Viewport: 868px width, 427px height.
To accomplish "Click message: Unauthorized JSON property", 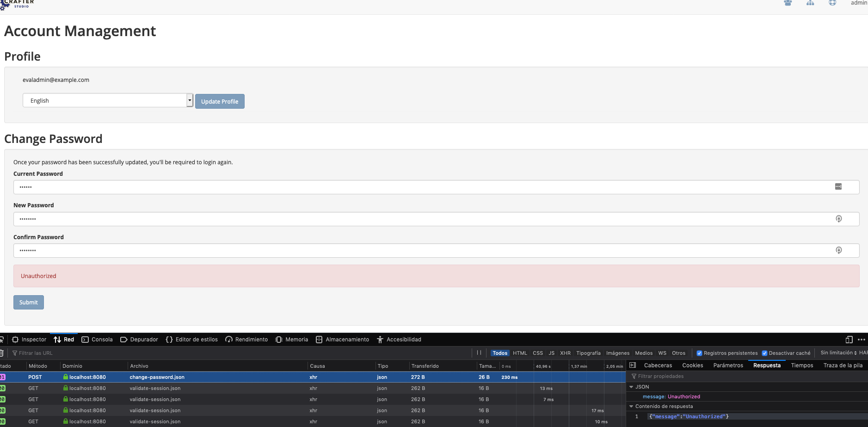I will tap(671, 396).
